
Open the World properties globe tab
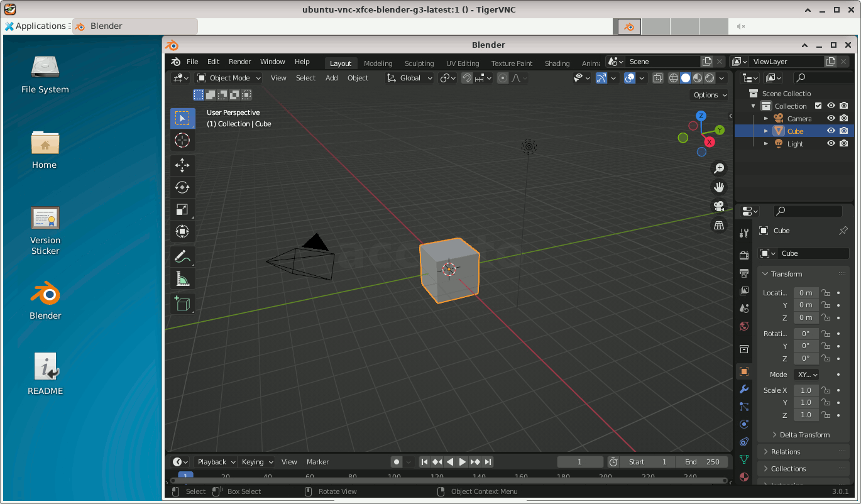point(744,326)
